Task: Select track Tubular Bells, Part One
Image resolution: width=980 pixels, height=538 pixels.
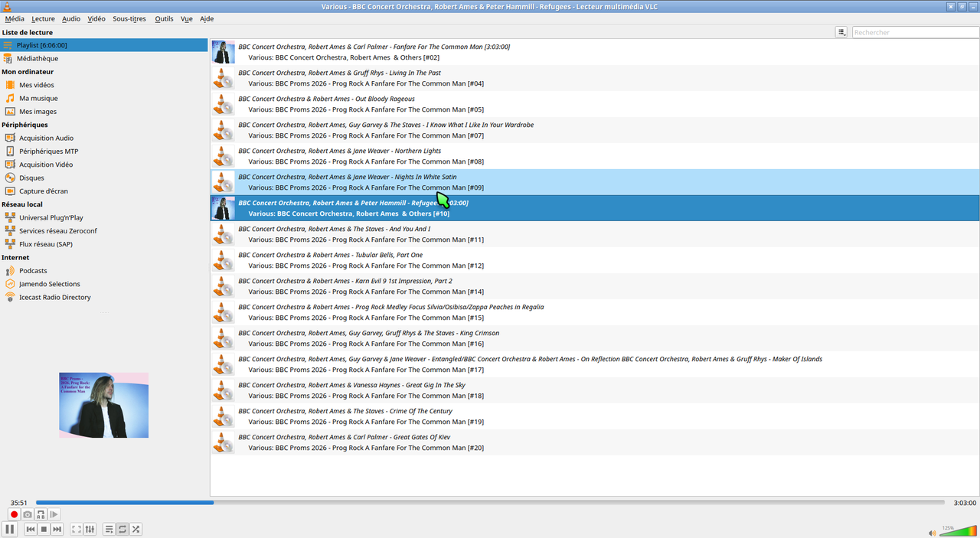Action: click(x=595, y=260)
